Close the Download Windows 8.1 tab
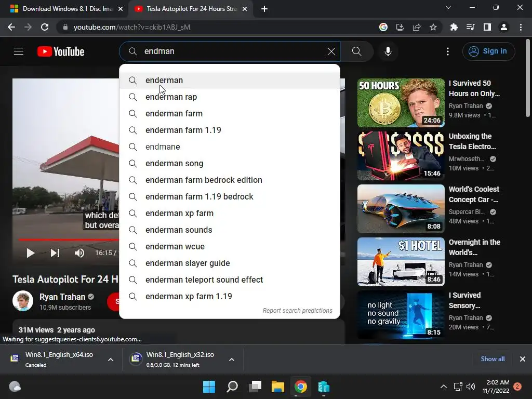The image size is (532, 399). click(x=121, y=9)
